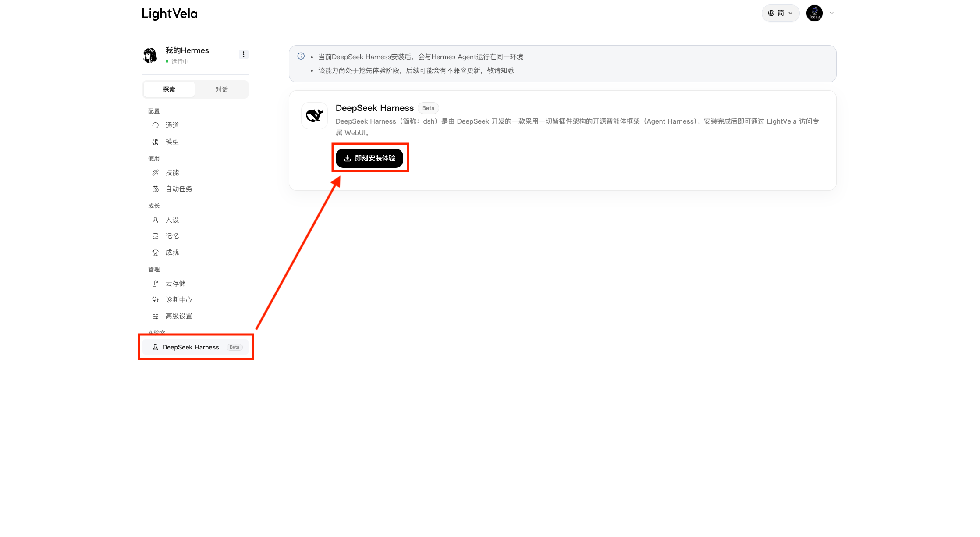This screenshot has height=537, width=980.
Task: Click the 记忆 database icon
Action: 155,236
